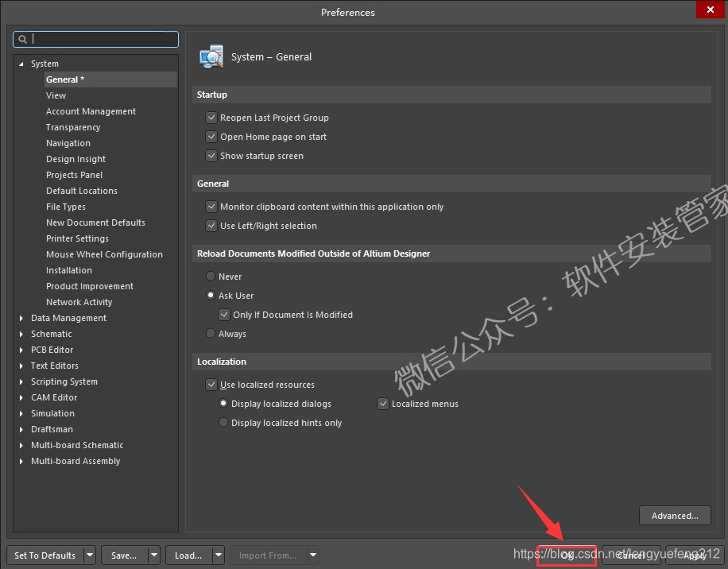The width and height of the screenshot is (728, 569).
Task: Open the Navigation page
Action: 68,143
